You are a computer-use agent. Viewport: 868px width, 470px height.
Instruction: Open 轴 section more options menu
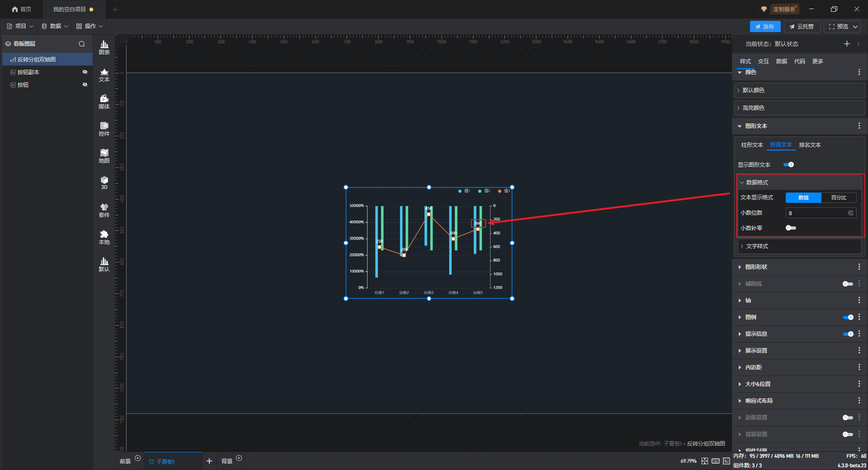859,301
